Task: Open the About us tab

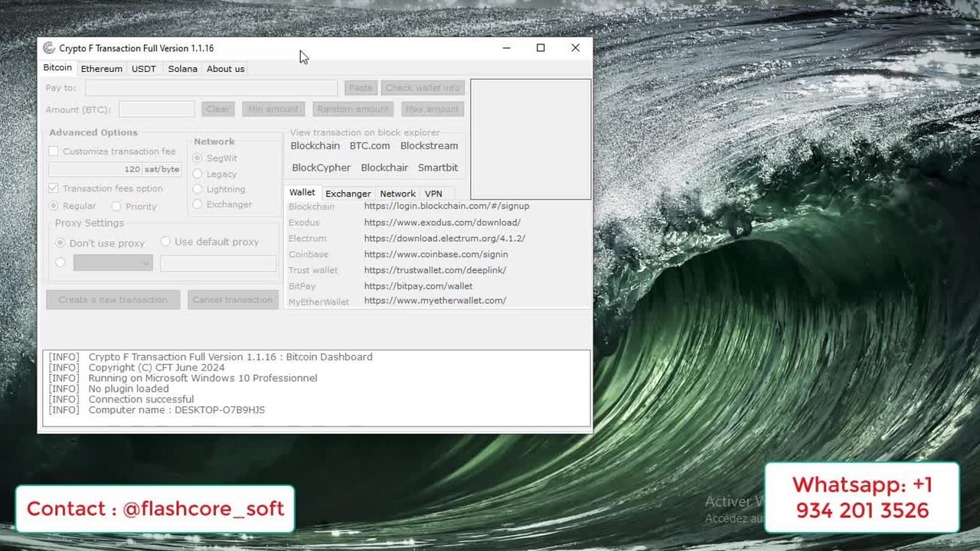Action: [226, 69]
